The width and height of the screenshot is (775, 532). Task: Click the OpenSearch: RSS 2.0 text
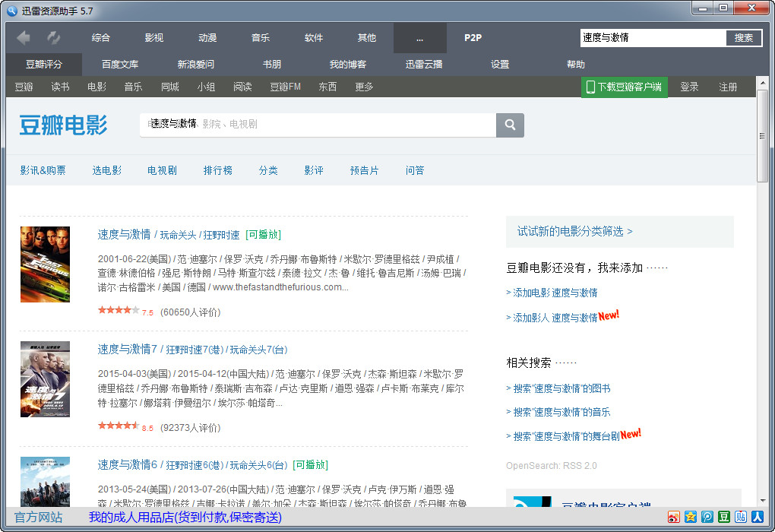point(551,466)
